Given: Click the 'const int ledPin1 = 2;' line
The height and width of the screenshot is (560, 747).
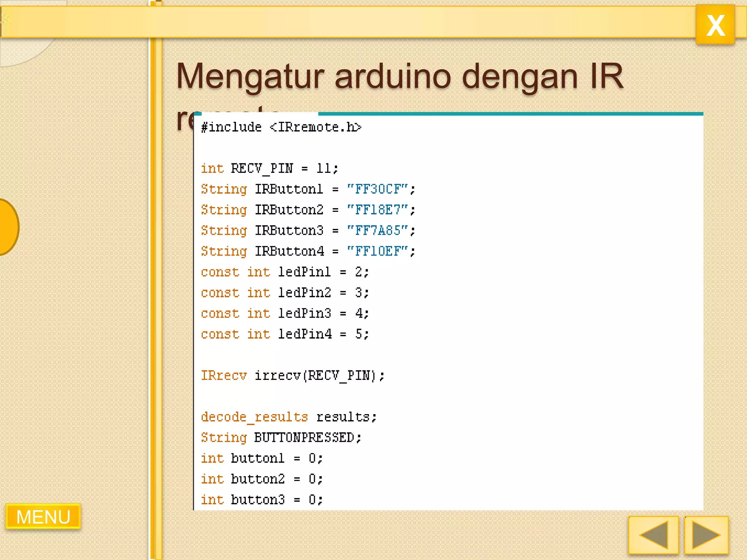Looking at the screenshot, I should (x=285, y=272).
